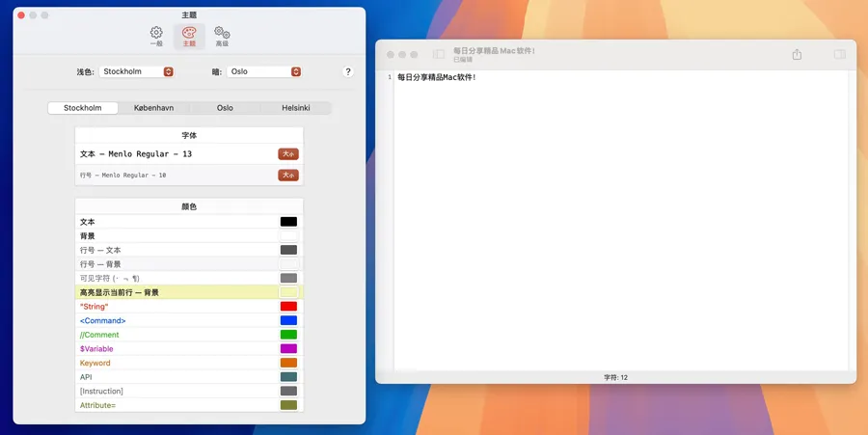Click inside the editor text area

pos(617,222)
